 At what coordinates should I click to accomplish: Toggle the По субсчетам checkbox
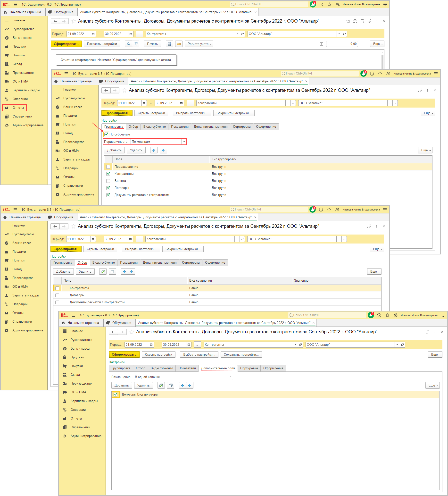[x=107, y=134]
